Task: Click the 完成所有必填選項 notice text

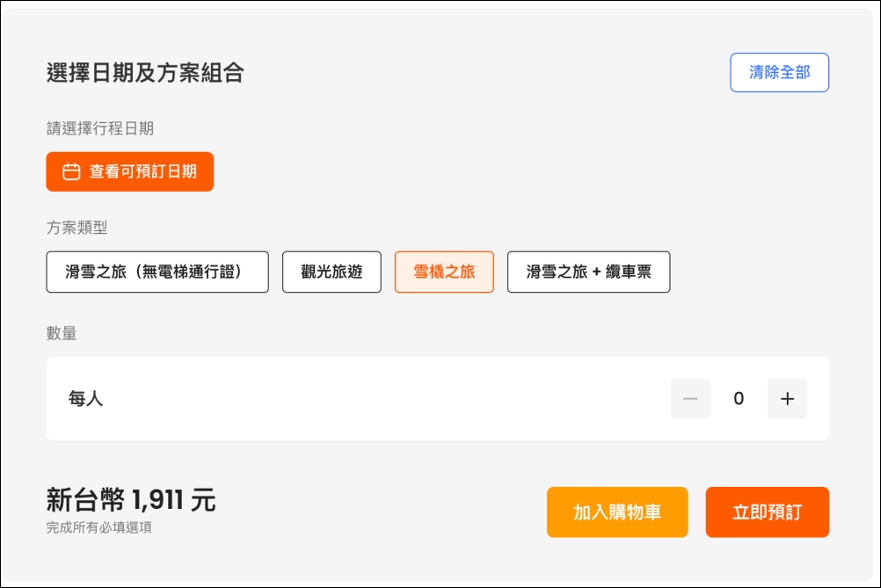Action: (x=98, y=527)
